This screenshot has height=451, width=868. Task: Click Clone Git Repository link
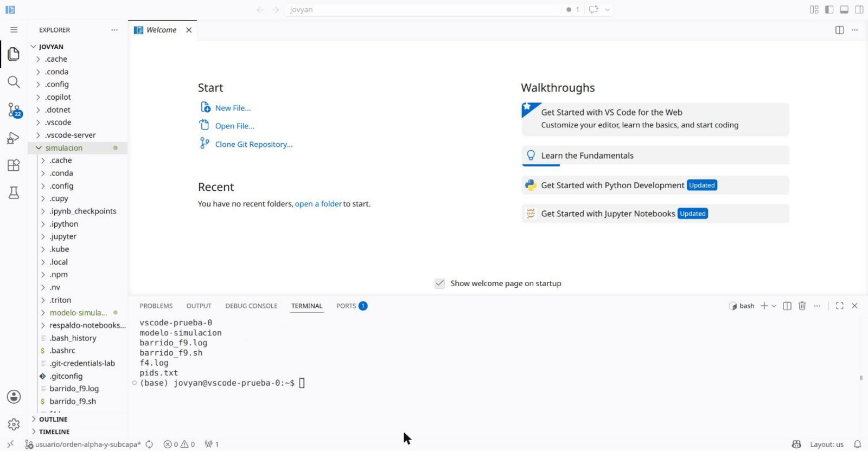pos(254,144)
